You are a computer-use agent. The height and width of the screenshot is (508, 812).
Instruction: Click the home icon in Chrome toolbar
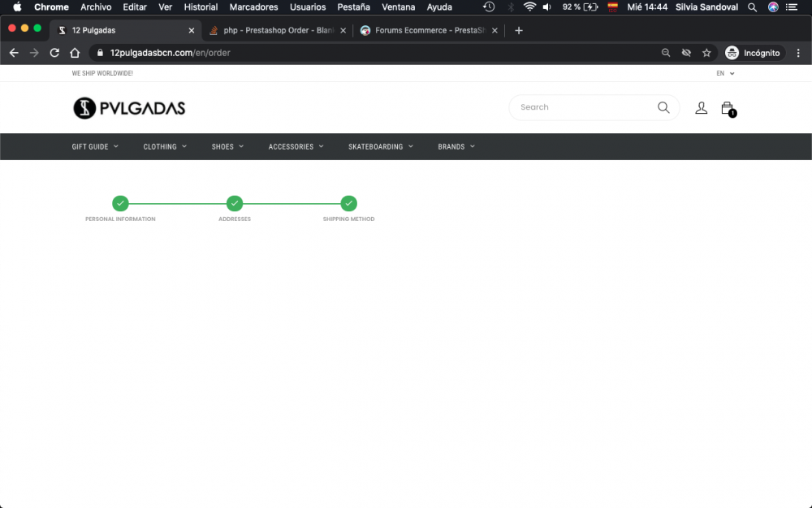pyautogui.click(x=75, y=53)
